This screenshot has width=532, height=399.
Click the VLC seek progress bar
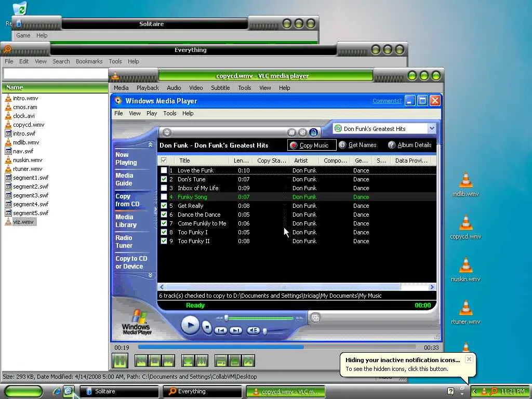pyautogui.click(x=276, y=347)
